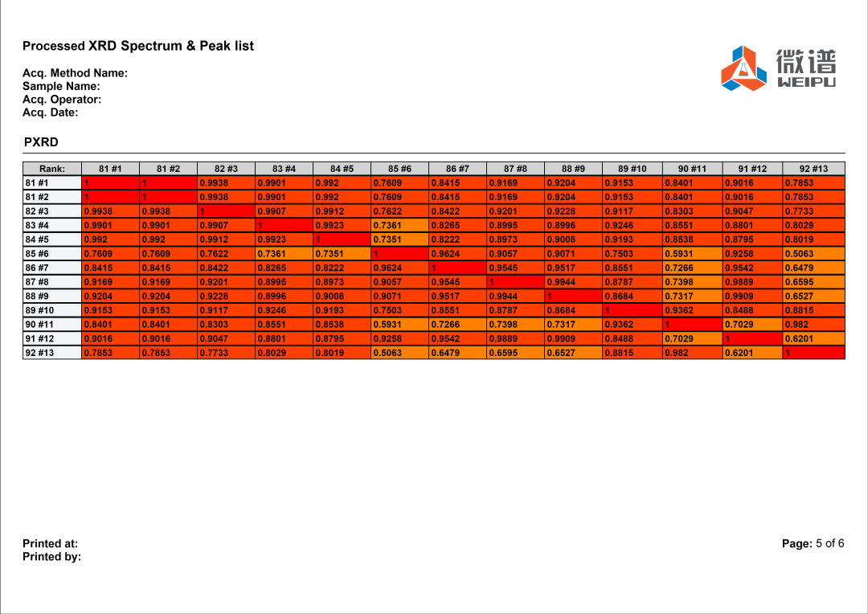Click the '88 #9' row label
The image size is (868, 614).
coord(52,297)
